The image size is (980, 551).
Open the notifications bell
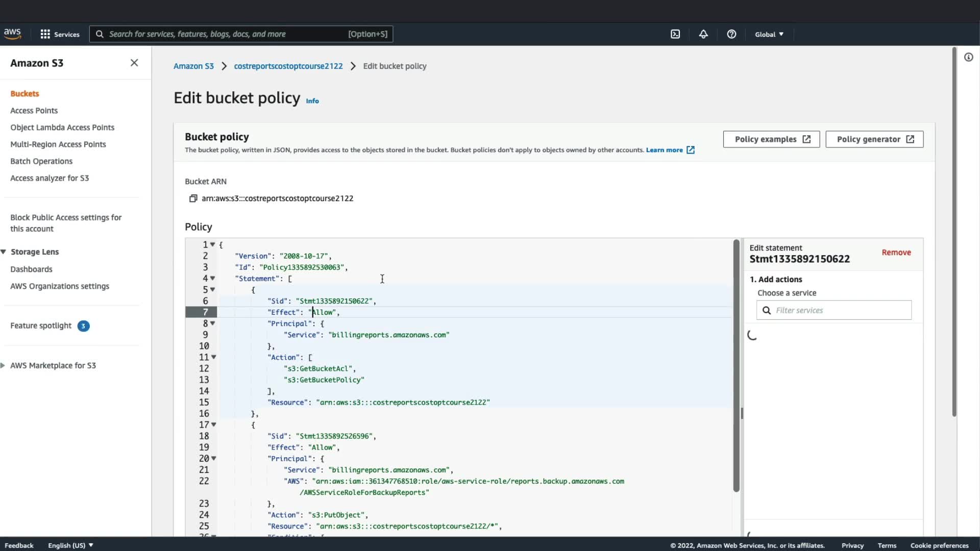(x=703, y=34)
